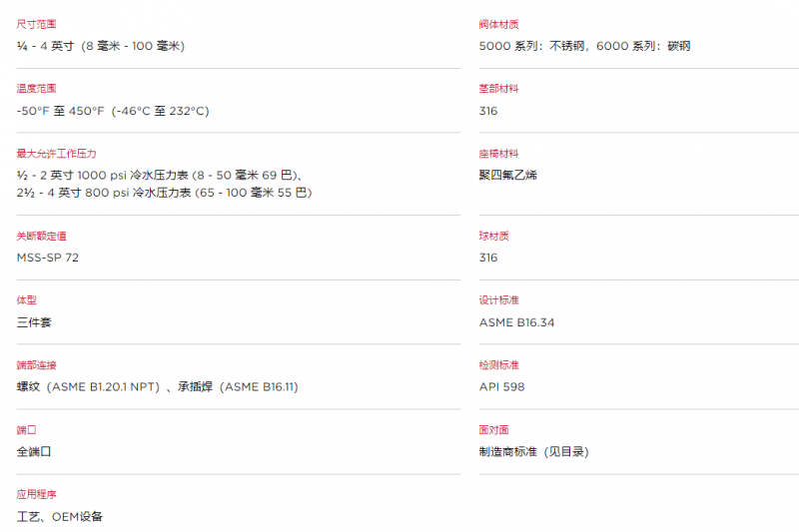
Task: Click the 316 value under 球材质
Action: (x=488, y=258)
